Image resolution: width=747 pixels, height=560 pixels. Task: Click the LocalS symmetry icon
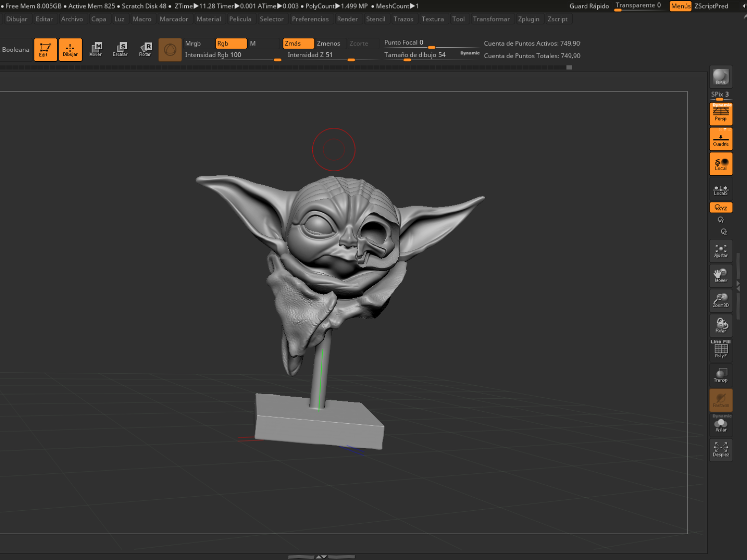click(x=721, y=190)
